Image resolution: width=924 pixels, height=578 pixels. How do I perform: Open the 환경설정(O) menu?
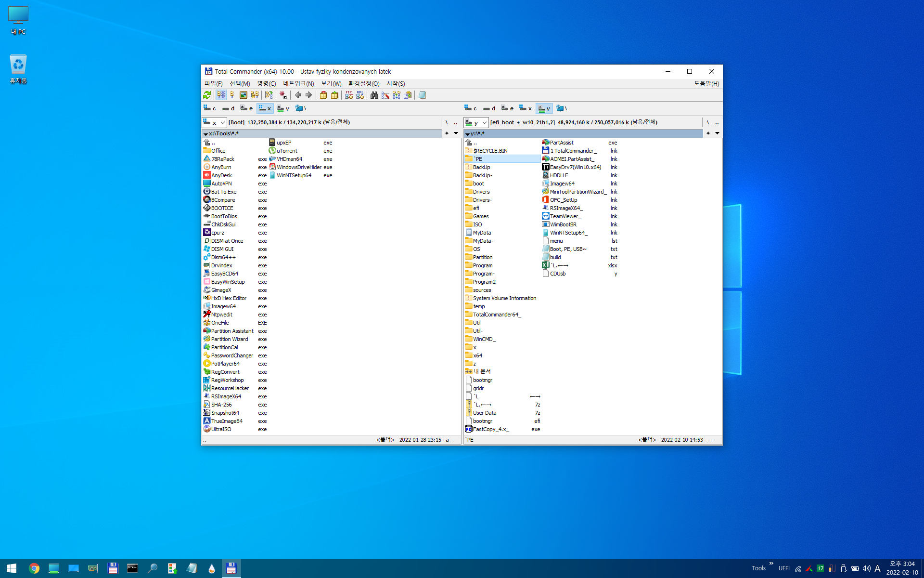pos(364,83)
